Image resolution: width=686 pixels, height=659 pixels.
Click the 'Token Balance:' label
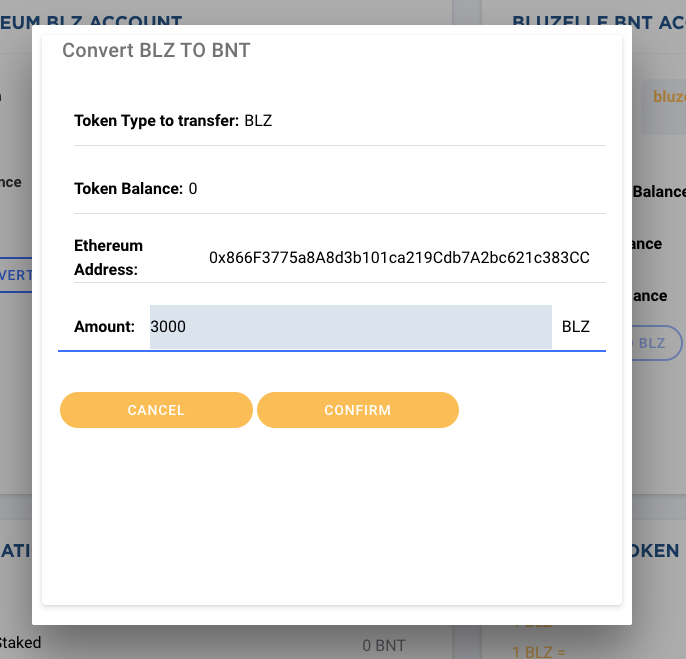pos(129,189)
